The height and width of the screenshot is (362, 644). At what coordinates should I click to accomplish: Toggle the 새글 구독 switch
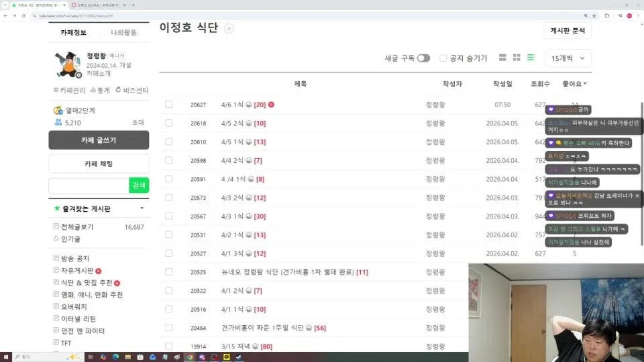423,58
